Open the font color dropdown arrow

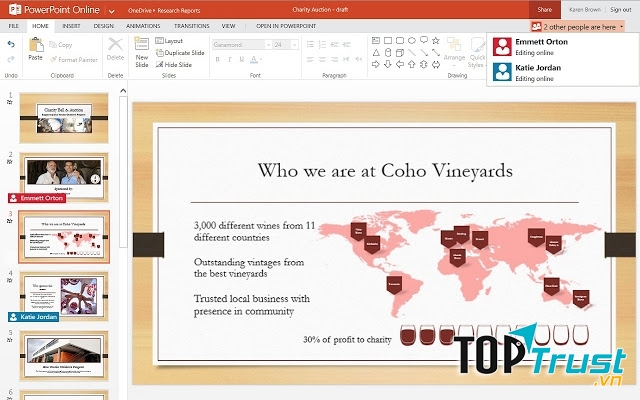[260, 60]
